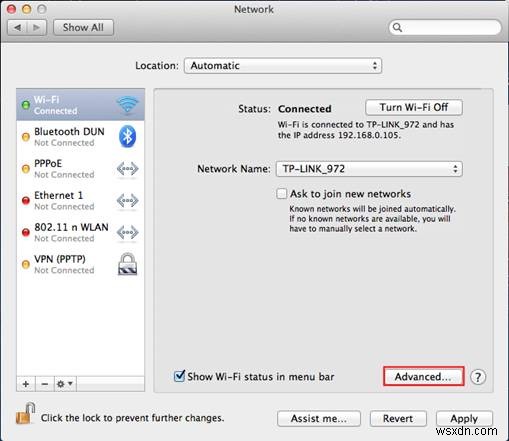Uncheck Show Wi-Fi status in menu bar
Screen dimensions: 509x441
179,376
